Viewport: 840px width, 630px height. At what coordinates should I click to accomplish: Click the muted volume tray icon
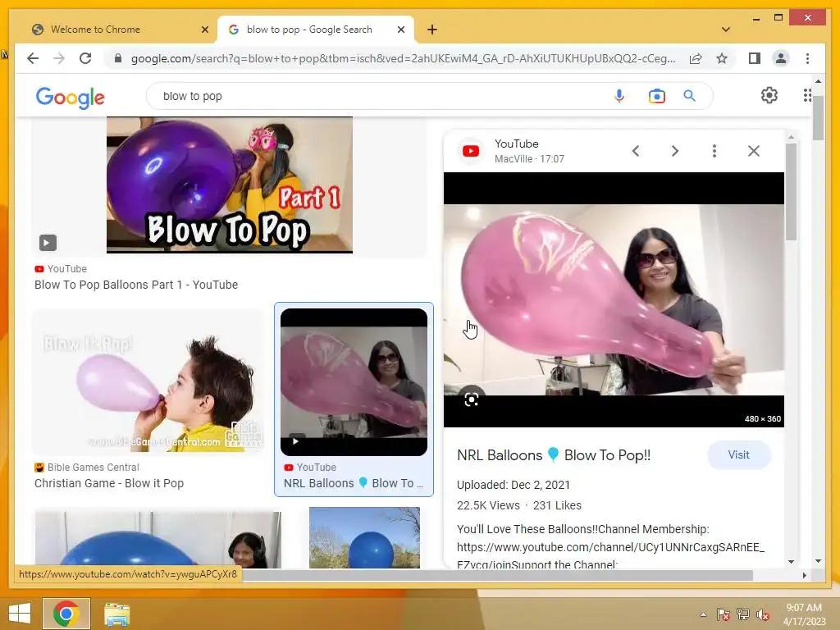tap(762, 614)
